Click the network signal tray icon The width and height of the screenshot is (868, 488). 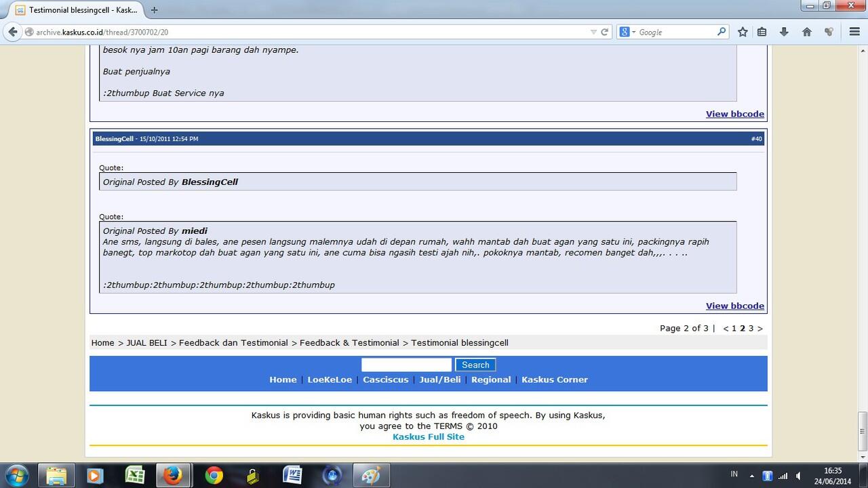click(x=783, y=476)
